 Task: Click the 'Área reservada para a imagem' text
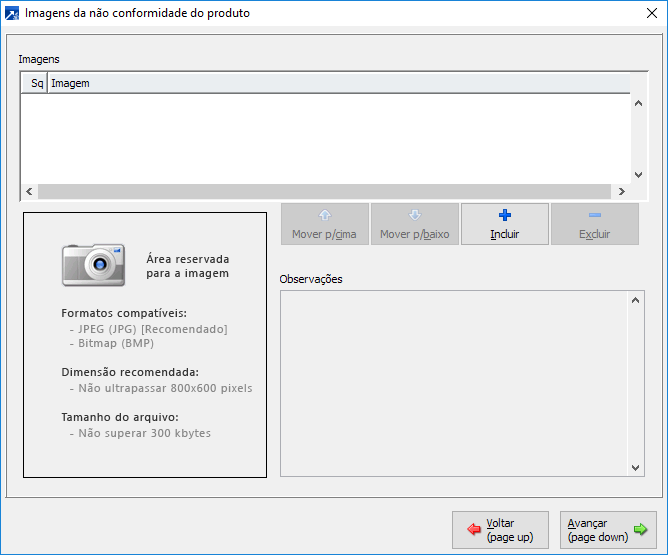pos(189,267)
